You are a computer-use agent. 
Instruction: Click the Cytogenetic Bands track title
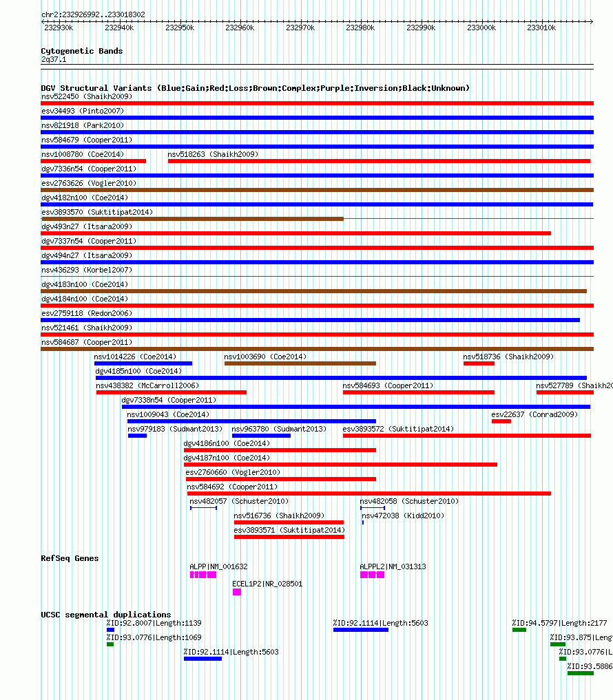pyautogui.click(x=82, y=51)
